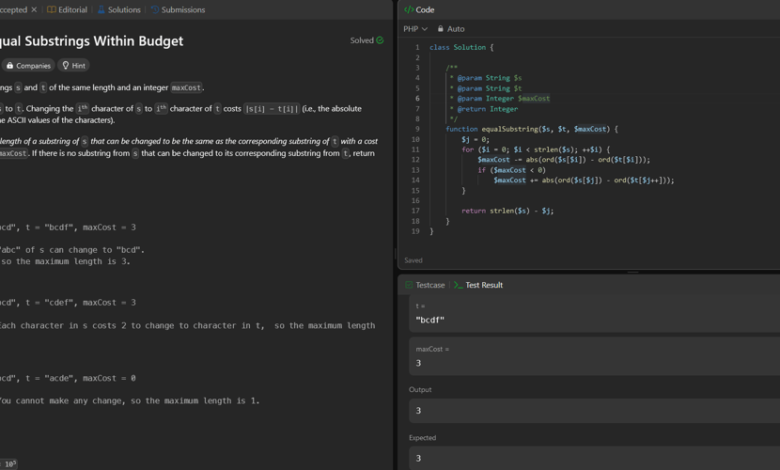Open the Test Result tab

478,285
